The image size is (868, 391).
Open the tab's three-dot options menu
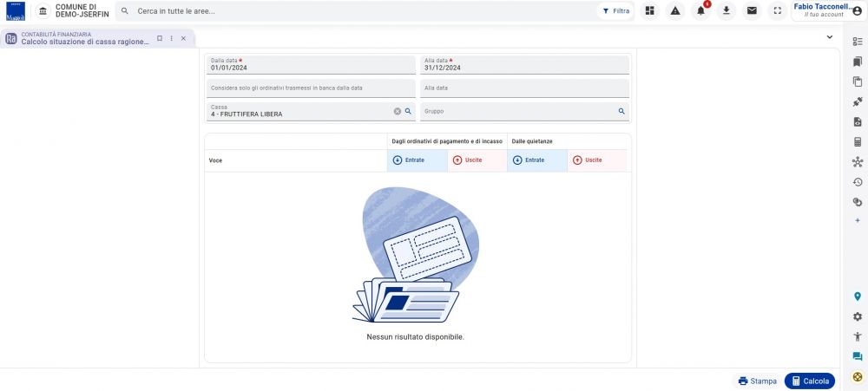172,38
